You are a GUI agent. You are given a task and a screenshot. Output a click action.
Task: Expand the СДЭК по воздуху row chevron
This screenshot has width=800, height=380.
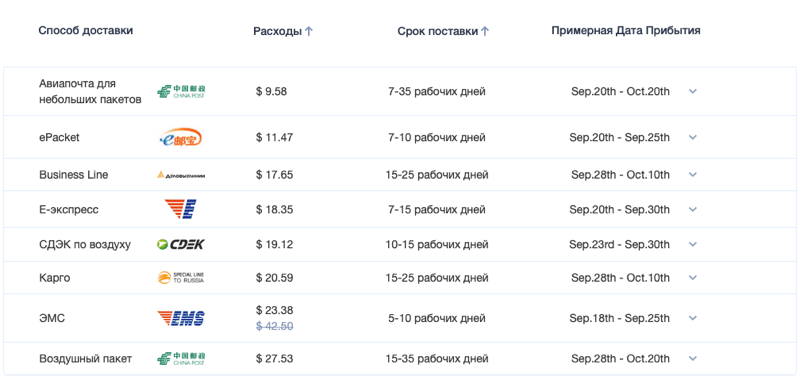(x=692, y=244)
